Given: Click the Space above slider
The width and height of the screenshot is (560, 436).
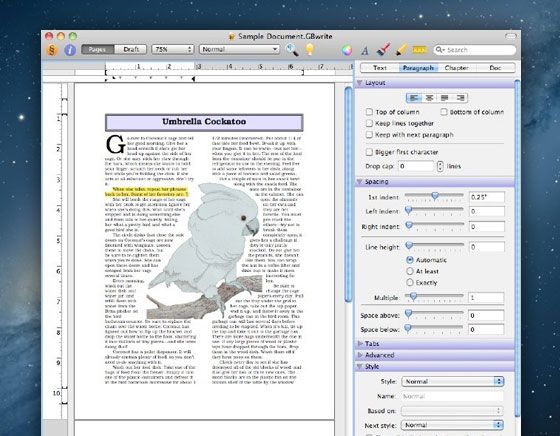Looking at the screenshot, I should 434,314.
